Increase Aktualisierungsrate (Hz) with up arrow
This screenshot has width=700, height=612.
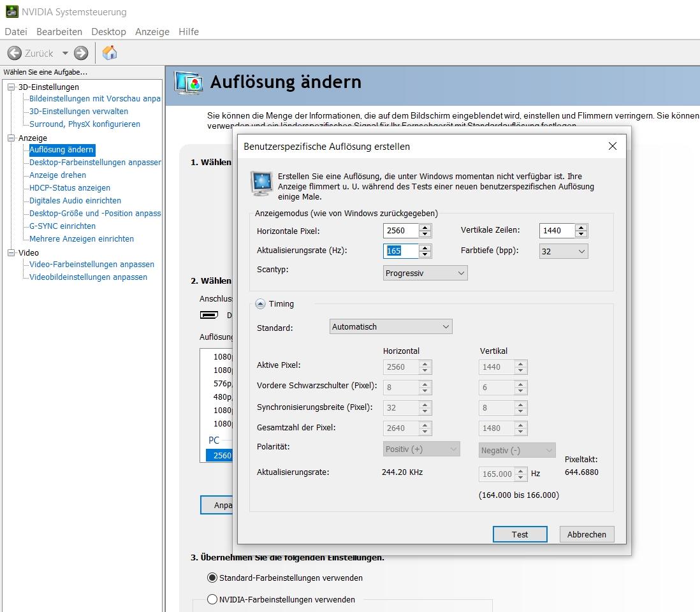point(425,247)
